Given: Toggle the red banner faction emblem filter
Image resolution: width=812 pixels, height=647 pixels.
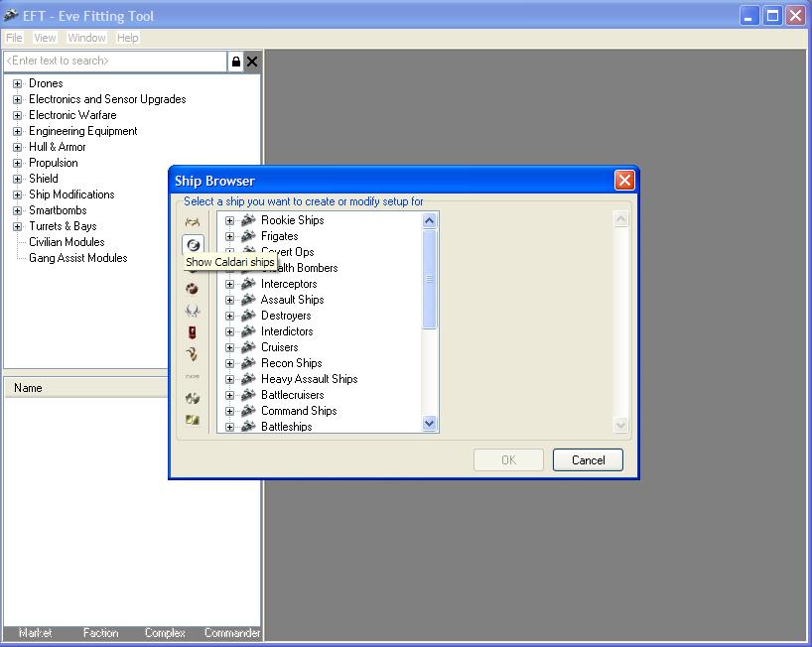Looking at the screenshot, I should [193, 331].
